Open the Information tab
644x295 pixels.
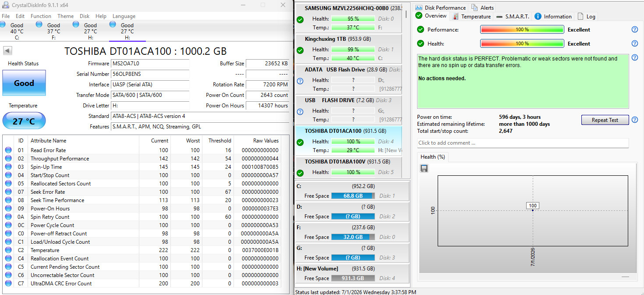point(553,17)
